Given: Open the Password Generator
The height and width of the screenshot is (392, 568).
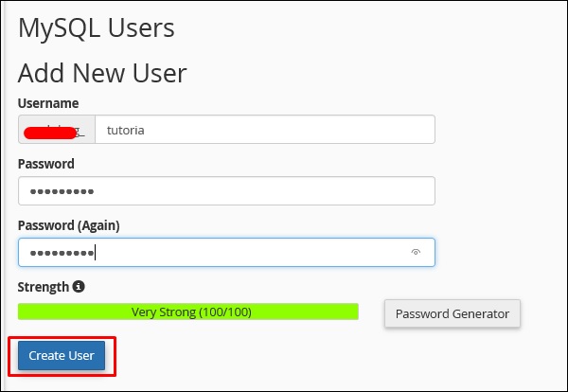Looking at the screenshot, I should click(453, 313).
